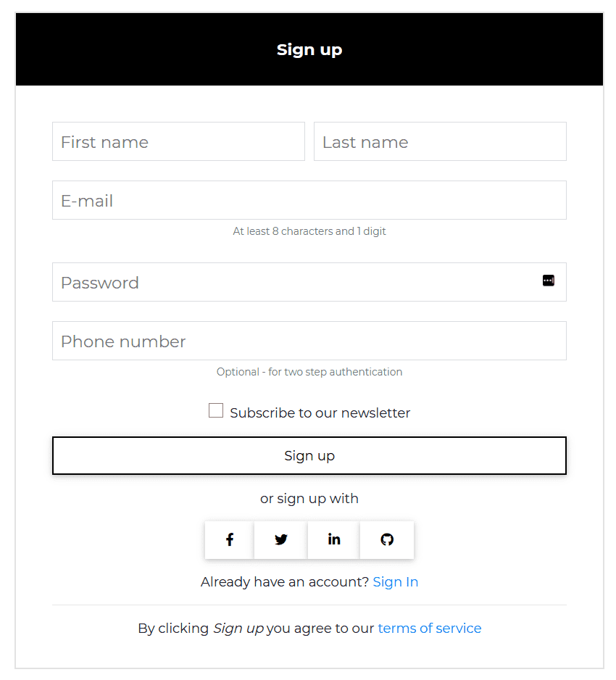The height and width of the screenshot is (680, 616).
Task: Click inside the Password text field
Action: (290, 283)
